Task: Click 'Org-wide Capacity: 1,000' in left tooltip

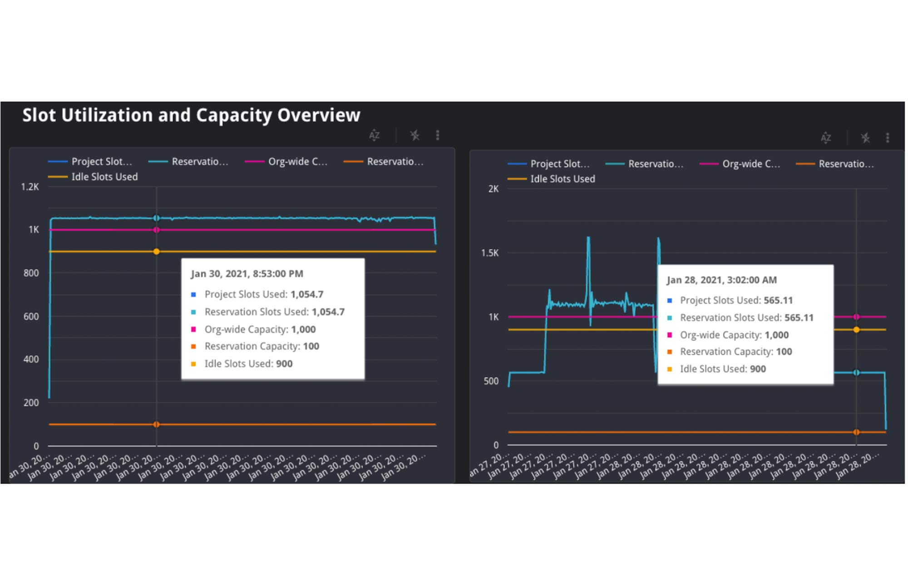Action: [x=253, y=330]
